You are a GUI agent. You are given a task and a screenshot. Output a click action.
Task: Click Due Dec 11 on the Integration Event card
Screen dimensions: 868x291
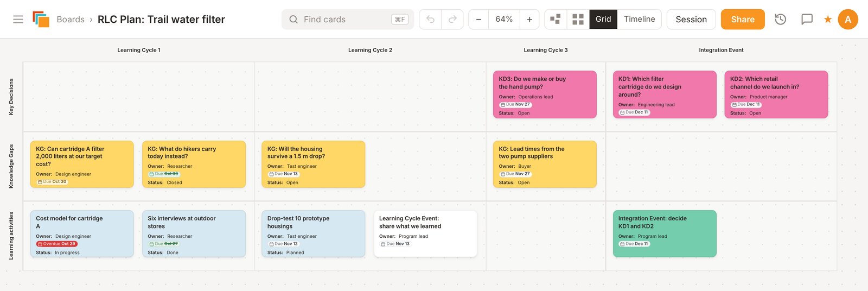(x=634, y=244)
